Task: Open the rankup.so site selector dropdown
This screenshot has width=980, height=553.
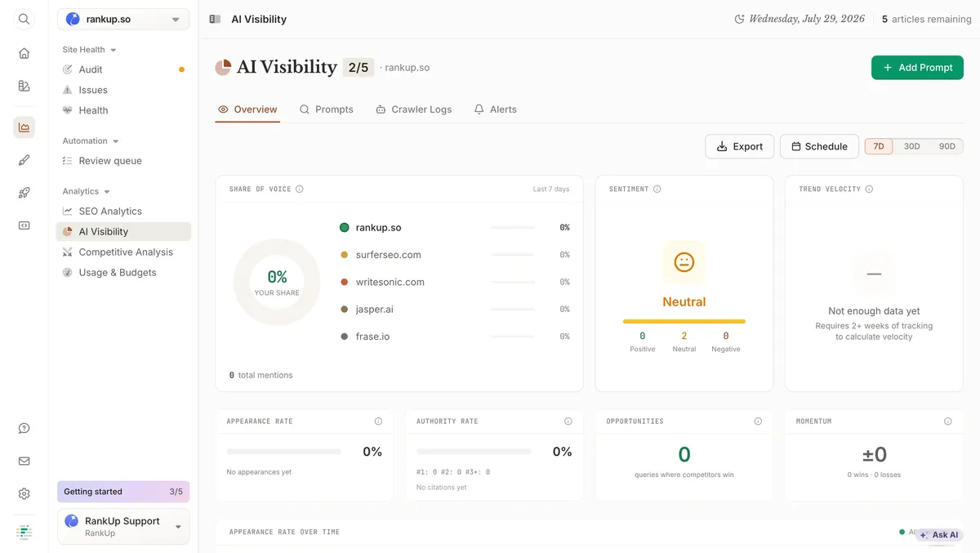Action: (123, 20)
